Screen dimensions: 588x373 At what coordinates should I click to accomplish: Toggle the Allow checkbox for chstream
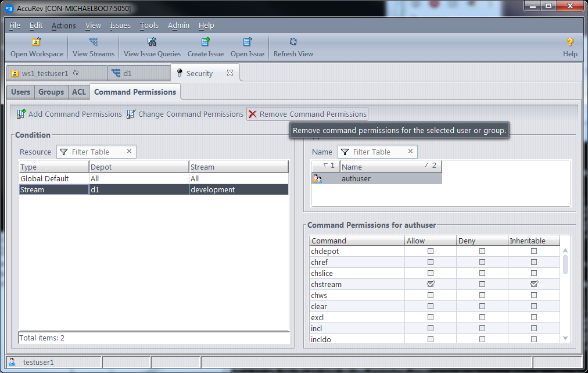pos(431,284)
